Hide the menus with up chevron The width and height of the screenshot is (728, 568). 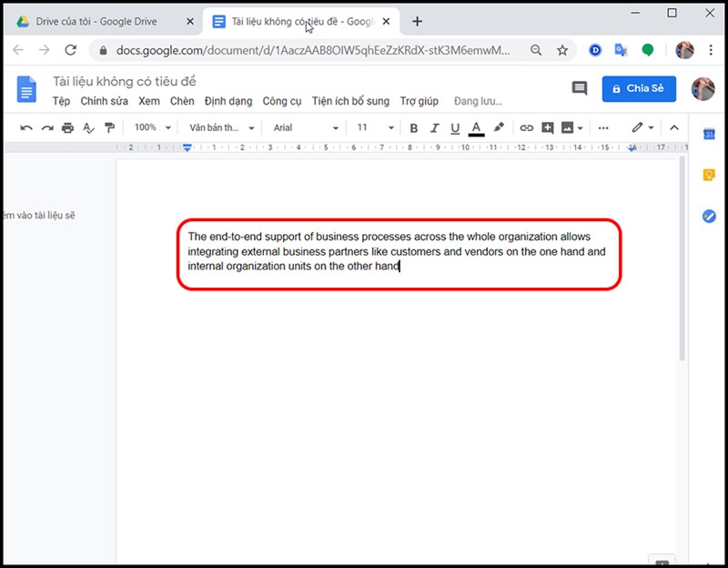[x=674, y=127]
